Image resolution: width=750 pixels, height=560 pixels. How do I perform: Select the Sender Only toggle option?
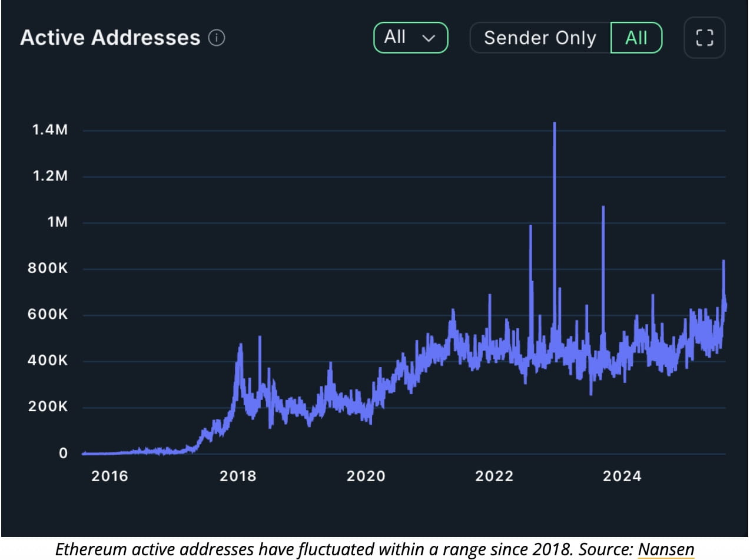540,38
